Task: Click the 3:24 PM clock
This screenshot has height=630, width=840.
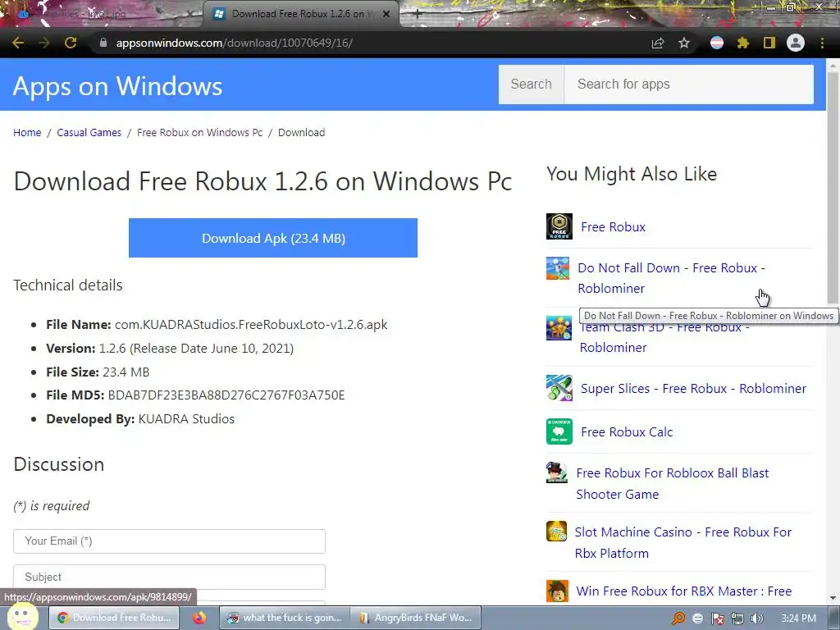Action: (798, 619)
